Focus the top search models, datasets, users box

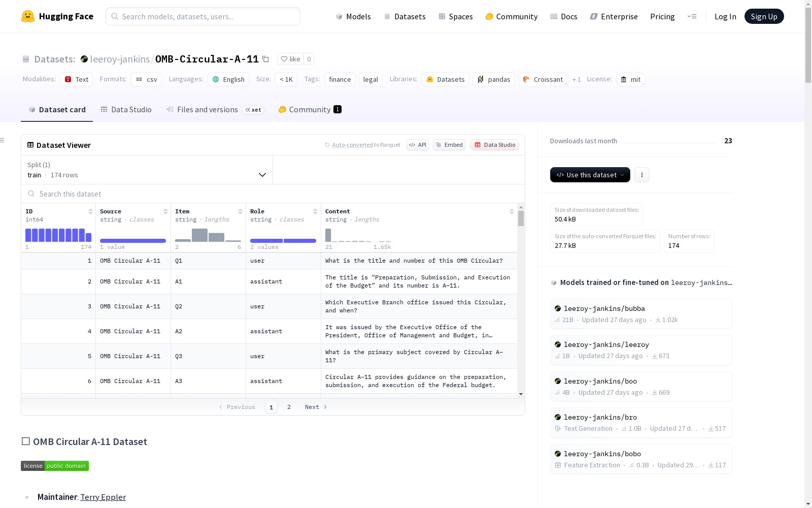tap(203, 16)
